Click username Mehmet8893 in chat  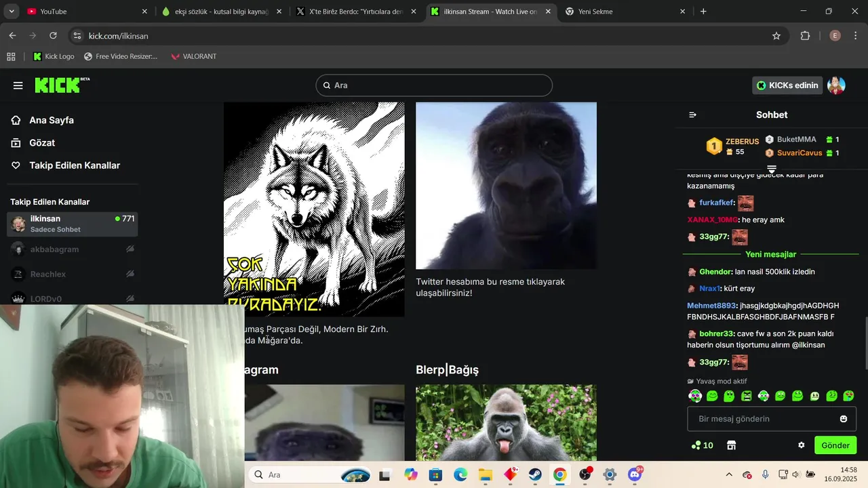click(x=711, y=306)
